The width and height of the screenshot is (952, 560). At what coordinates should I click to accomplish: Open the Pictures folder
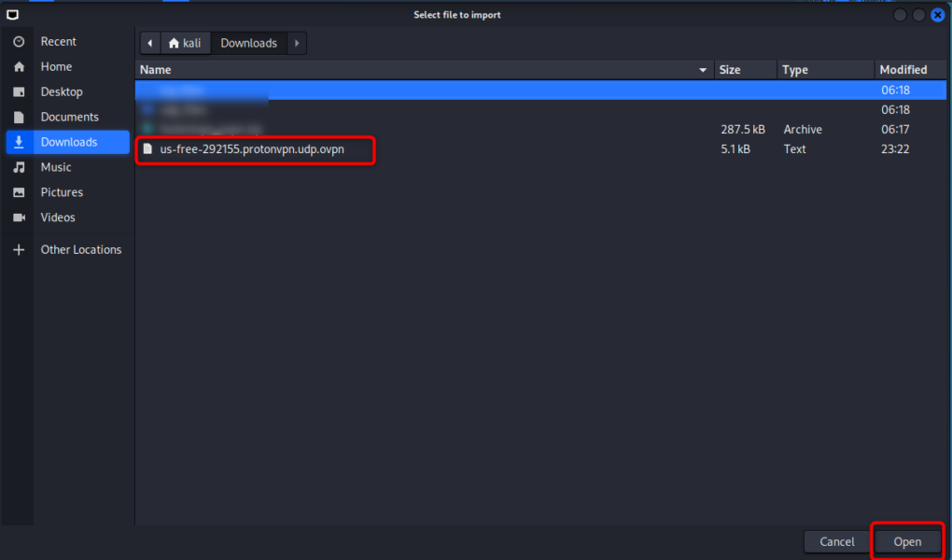(x=60, y=192)
